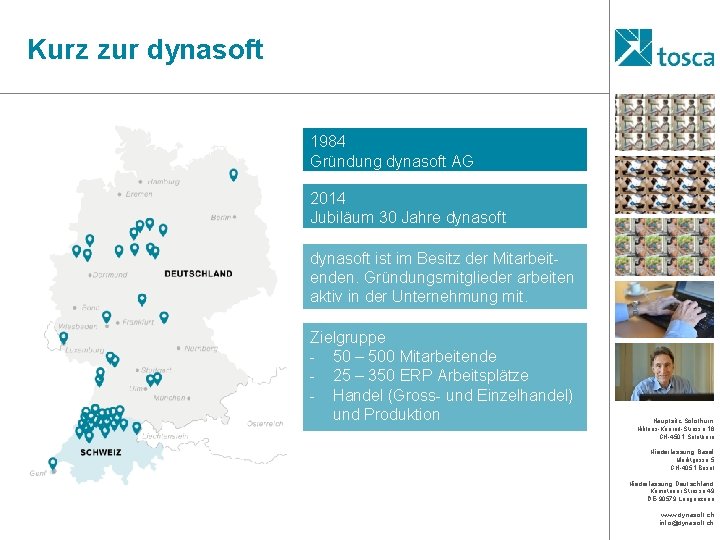Click the topmost tiled photo in sidebar

(x=664, y=122)
